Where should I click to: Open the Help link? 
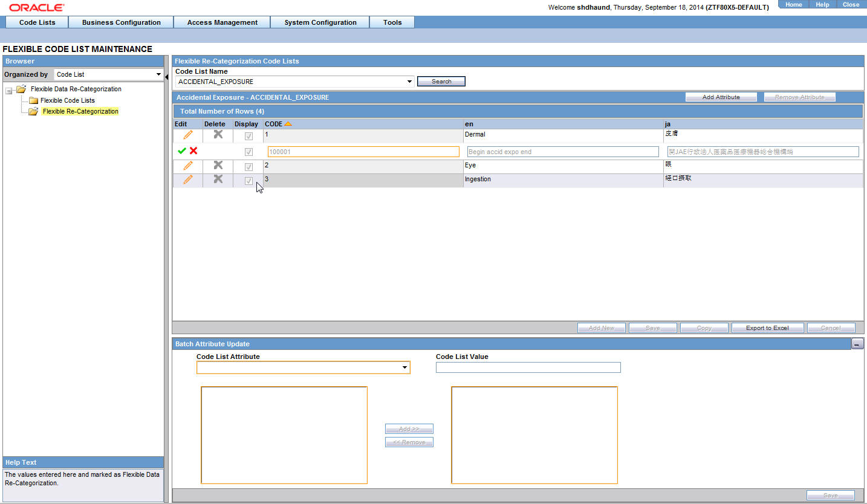tap(822, 5)
